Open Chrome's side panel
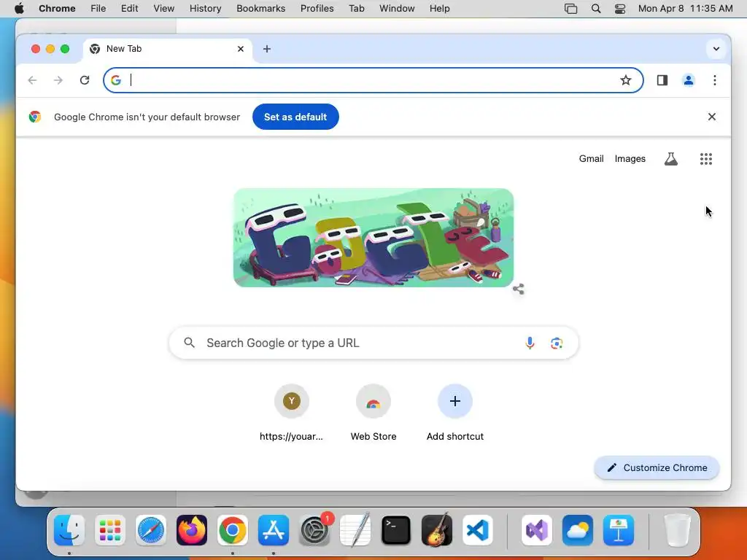The width and height of the screenshot is (747, 560). point(662,80)
